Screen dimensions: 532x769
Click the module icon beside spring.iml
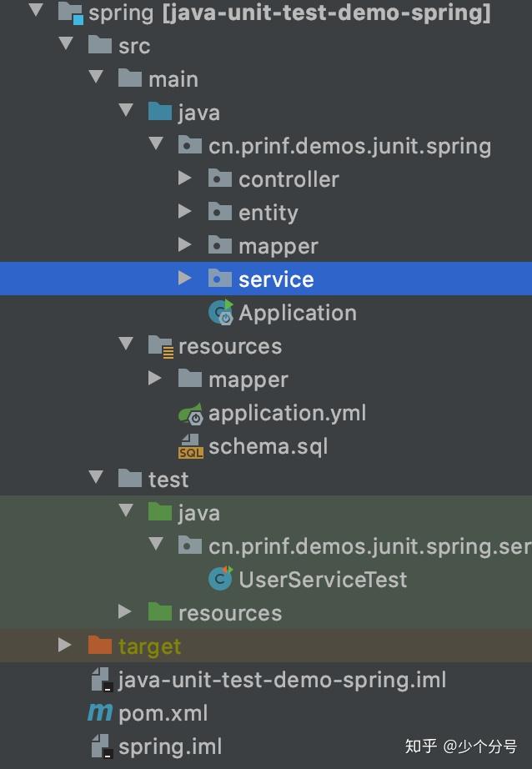(x=102, y=746)
